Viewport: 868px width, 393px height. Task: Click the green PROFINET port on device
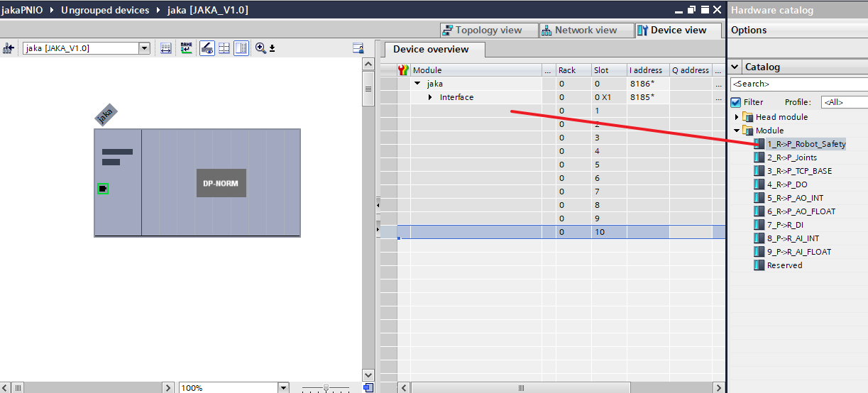point(103,188)
